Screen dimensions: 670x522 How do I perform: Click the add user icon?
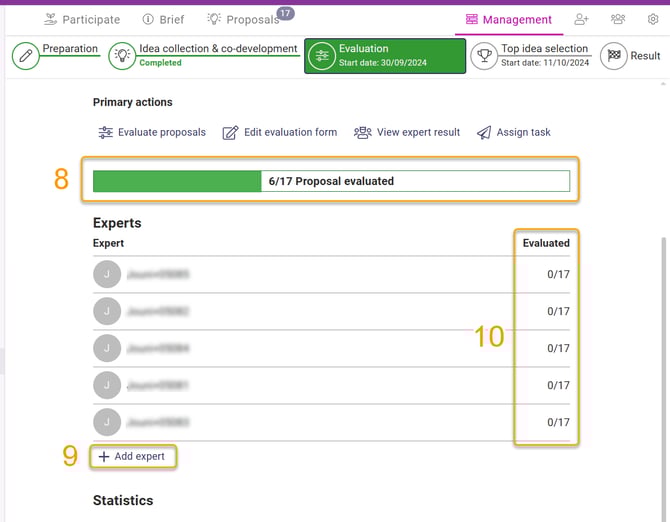[582, 19]
